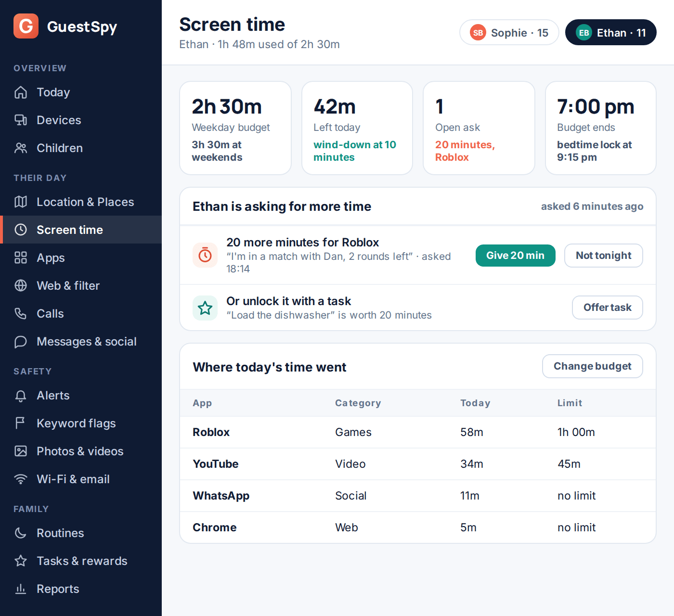Click the green star icon for task unlock
The width and height of the screenshot is (674, 616).
click(x=205, y=308)
